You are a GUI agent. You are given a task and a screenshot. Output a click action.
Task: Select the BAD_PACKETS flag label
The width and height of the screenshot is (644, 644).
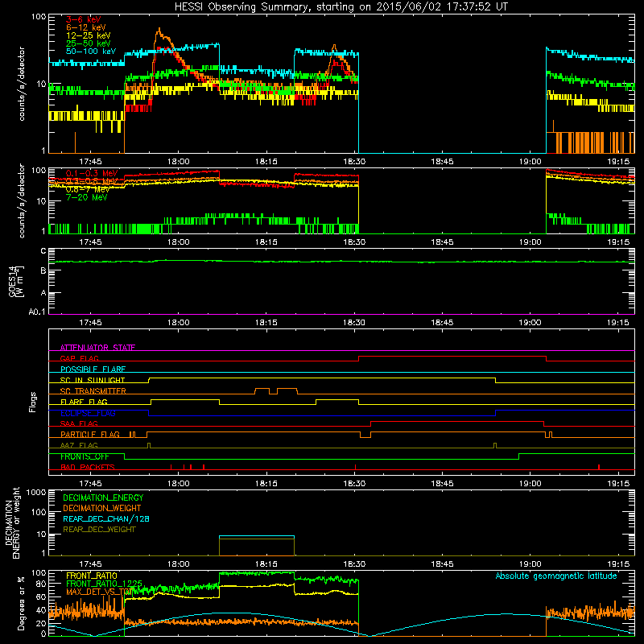pos(88,468)
